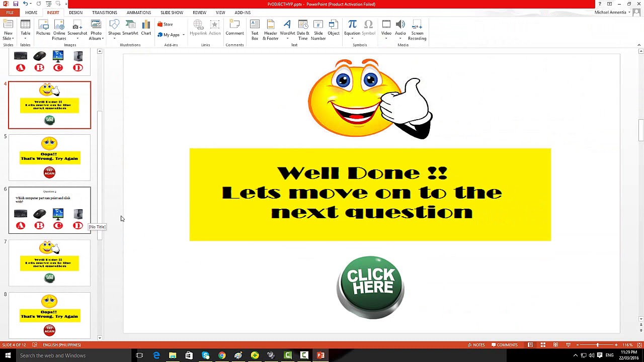The width and height of the screenshot is (644, 362).
Task: Open the Video insert dropdown
Action: pyautogui.click(x=386, y=38)
